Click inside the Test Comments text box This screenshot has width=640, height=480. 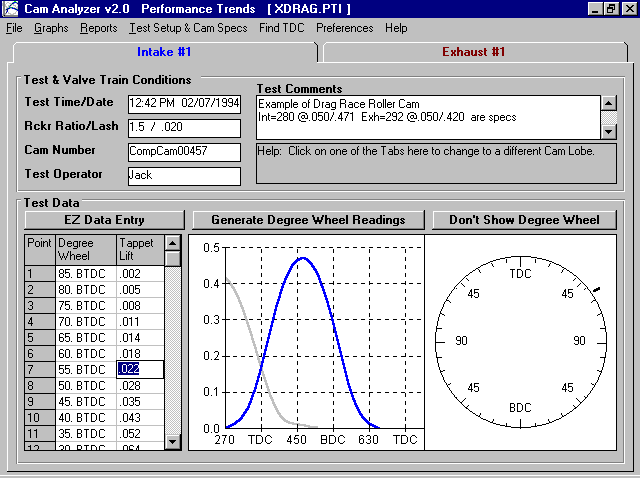pyautogui.click(x=428, y=117)
